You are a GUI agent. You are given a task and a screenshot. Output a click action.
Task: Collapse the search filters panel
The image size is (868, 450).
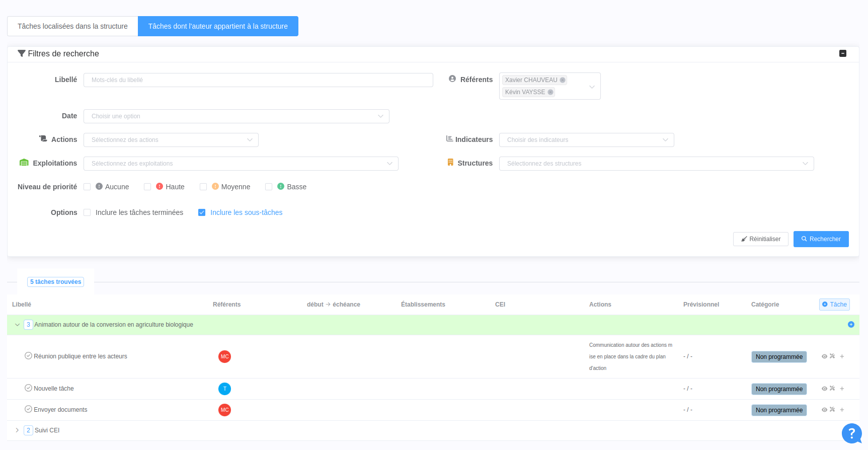tap(843, 53)
